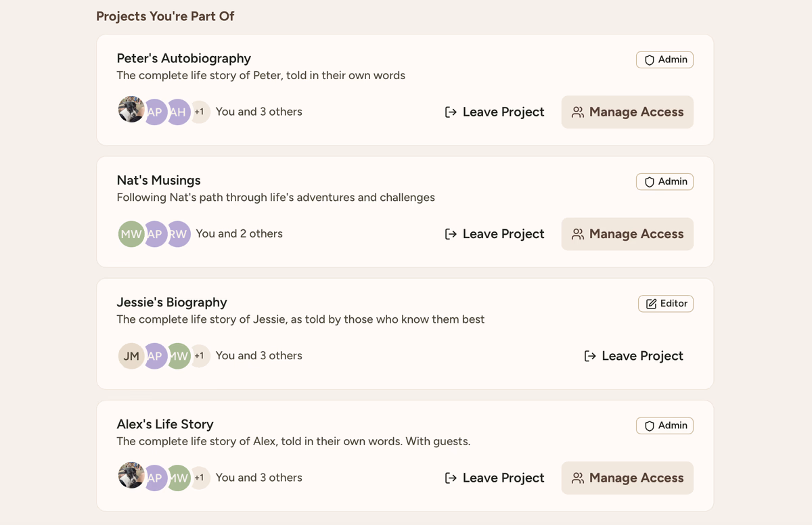This screenshot has height=525, width=812.
Task: Click the +1 overflow in Peter's Autobiography
Action: point(200,112)
